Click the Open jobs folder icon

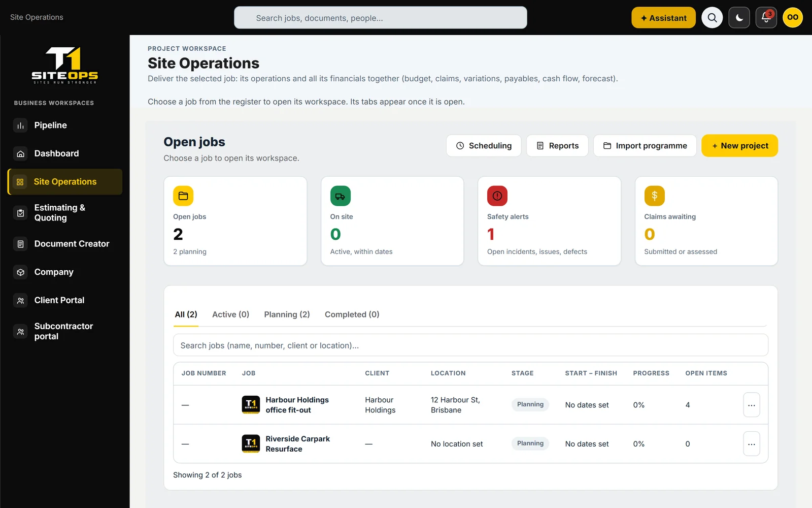[x=183, y=196]
